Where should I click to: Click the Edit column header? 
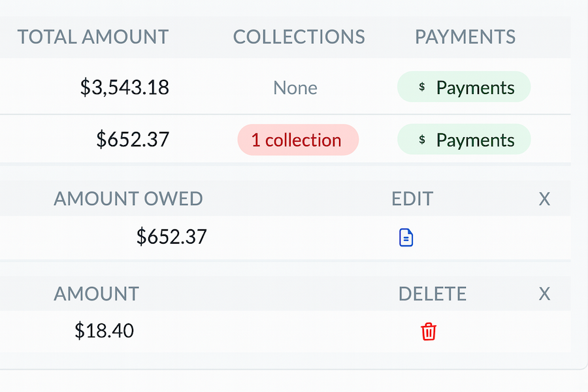click(x=412, y=199)
